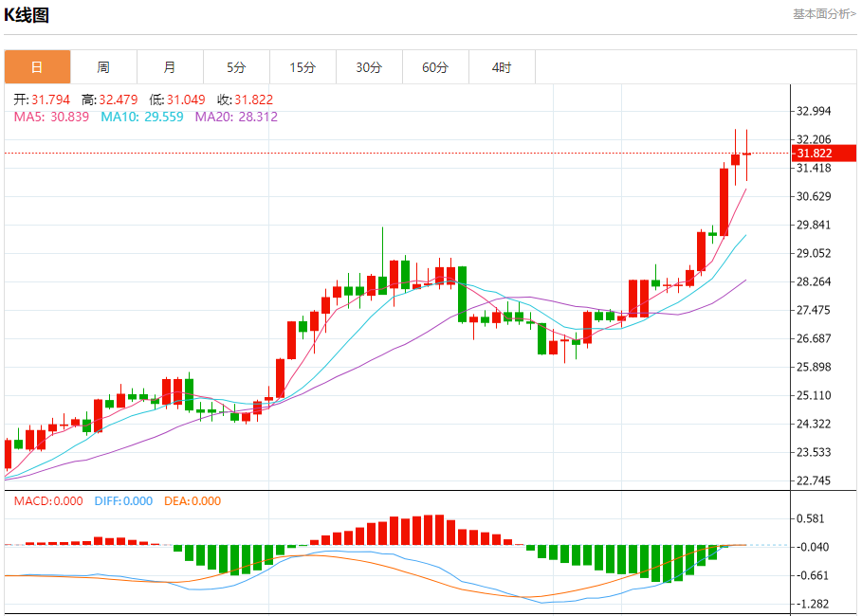Select the 日 daily chart tab
This screenshot has height=616, width=862.
click(x=37, y=67)
